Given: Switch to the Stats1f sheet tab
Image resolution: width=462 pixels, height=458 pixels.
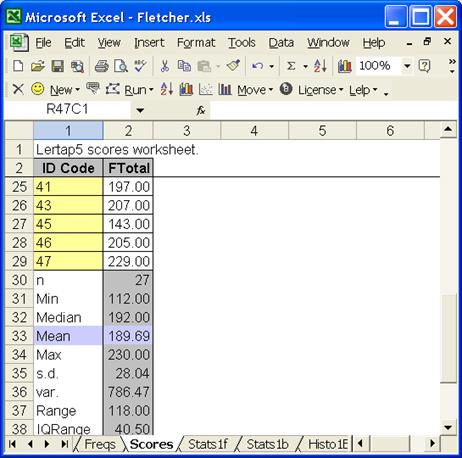Looking at the screenshot, I should (208, 444).
